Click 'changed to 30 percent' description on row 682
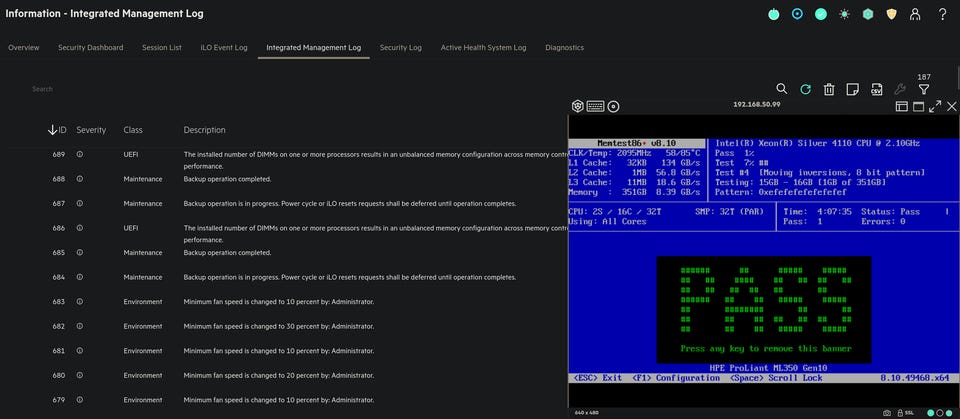 pos(279,326)
